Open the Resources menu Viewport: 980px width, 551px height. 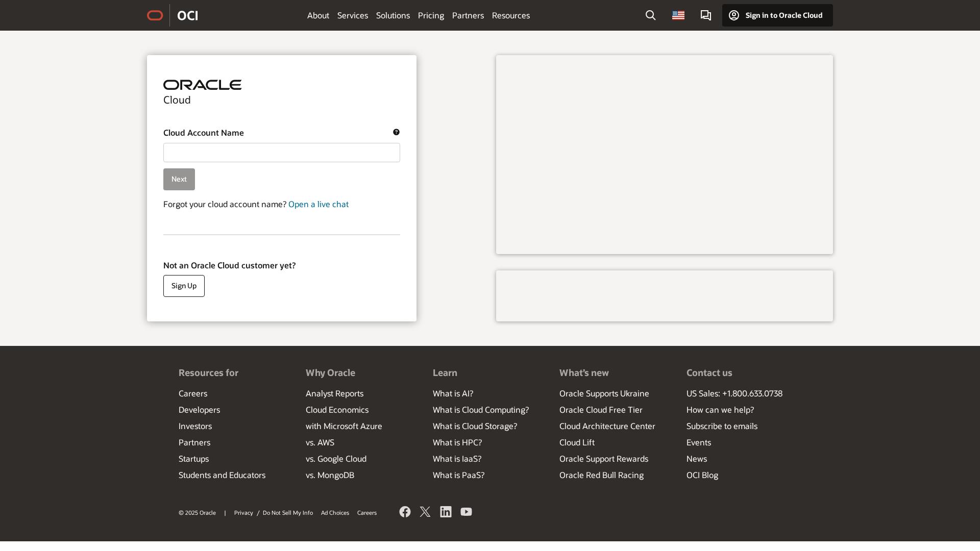(511, 15)
